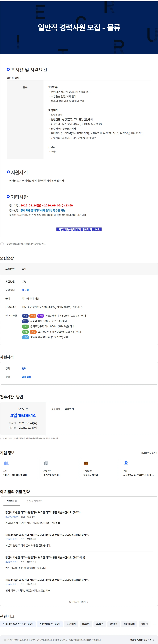Expand the related tags list chevron
The width and height of the screenshot is (158, 644).
coord(155,624)
